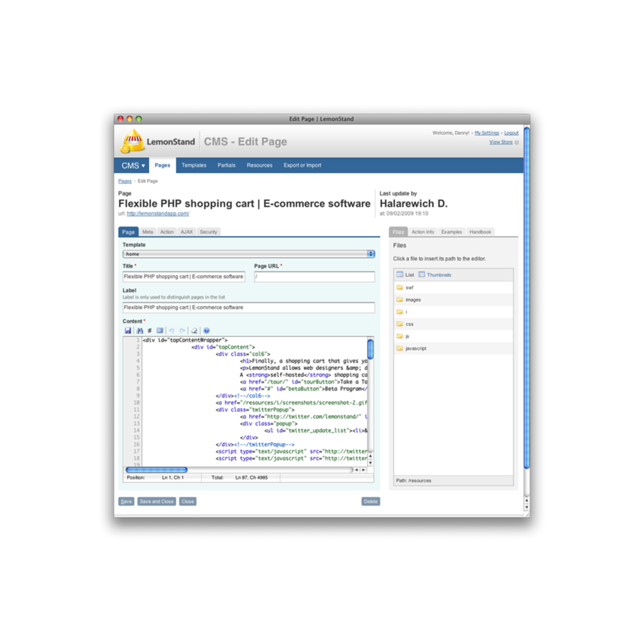The width and height of the screenshot is (644, 644).
Task: Click the go-to-line hash icon
Action: pos(149,331)
